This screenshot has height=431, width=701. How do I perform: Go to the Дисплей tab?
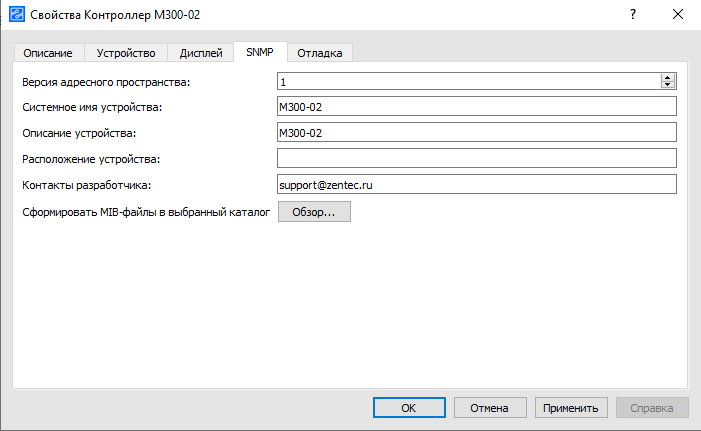pyautogui.click(x=200, y=53)
